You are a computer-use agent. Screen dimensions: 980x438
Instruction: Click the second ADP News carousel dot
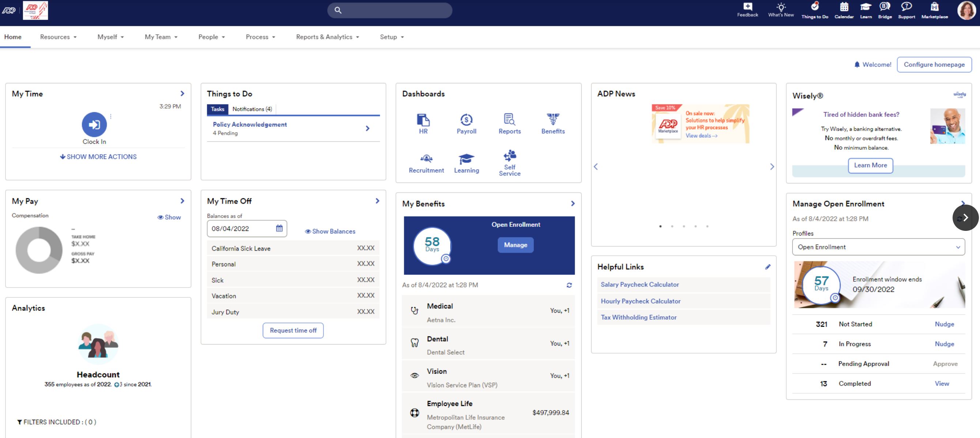pos(672,226)
